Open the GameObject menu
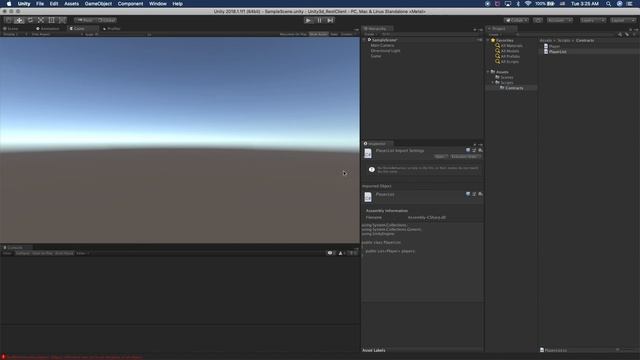This screenshot has width=640, height=360. (x=98, y=4)
